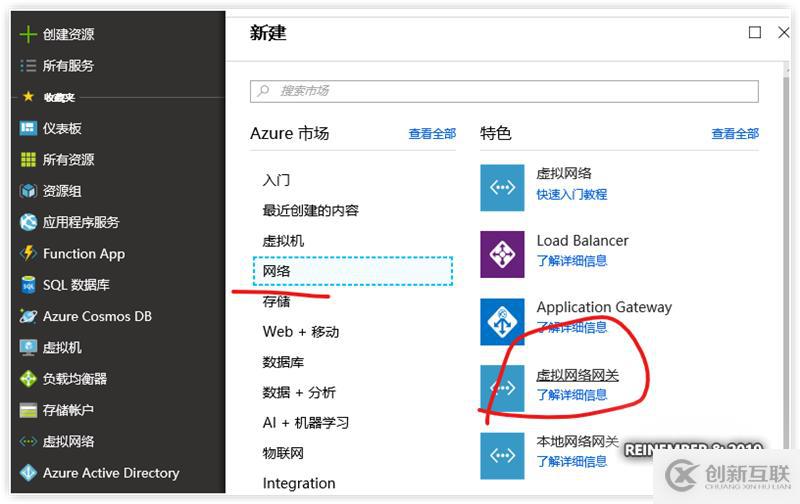This screenshot has width=800, height=504.
Task: Click Azure Active Directory label in sidebar
Action: (111, 473)
